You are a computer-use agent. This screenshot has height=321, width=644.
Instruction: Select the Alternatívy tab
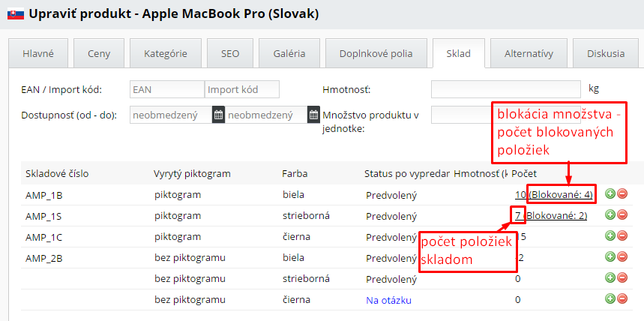[529, 54]
